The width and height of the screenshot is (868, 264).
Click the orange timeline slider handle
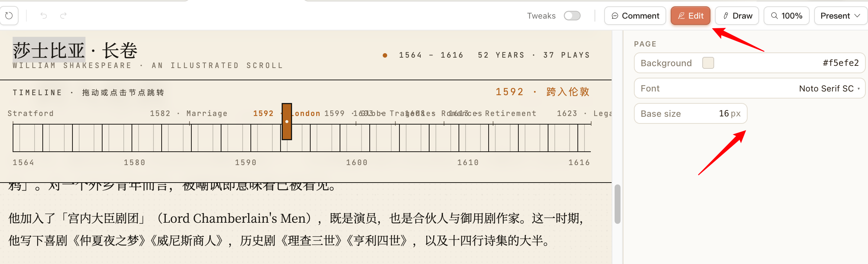286,122
